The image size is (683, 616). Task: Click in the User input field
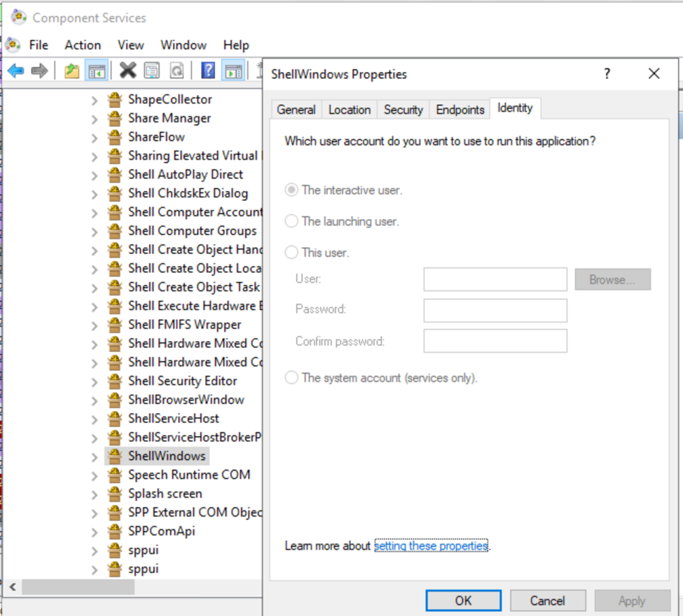[x=495, y=279]
